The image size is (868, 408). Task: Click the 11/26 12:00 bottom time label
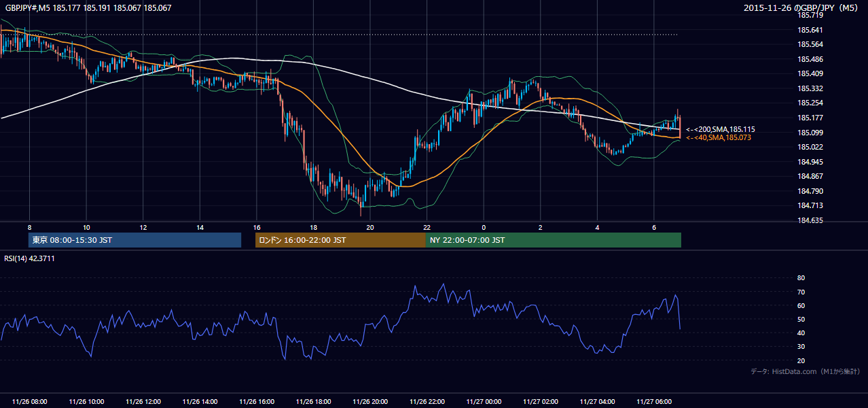click(143, 402)
